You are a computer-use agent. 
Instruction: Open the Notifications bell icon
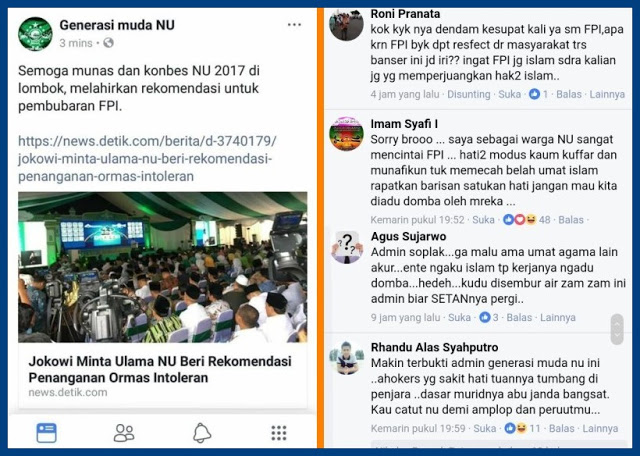click(202, 433)
